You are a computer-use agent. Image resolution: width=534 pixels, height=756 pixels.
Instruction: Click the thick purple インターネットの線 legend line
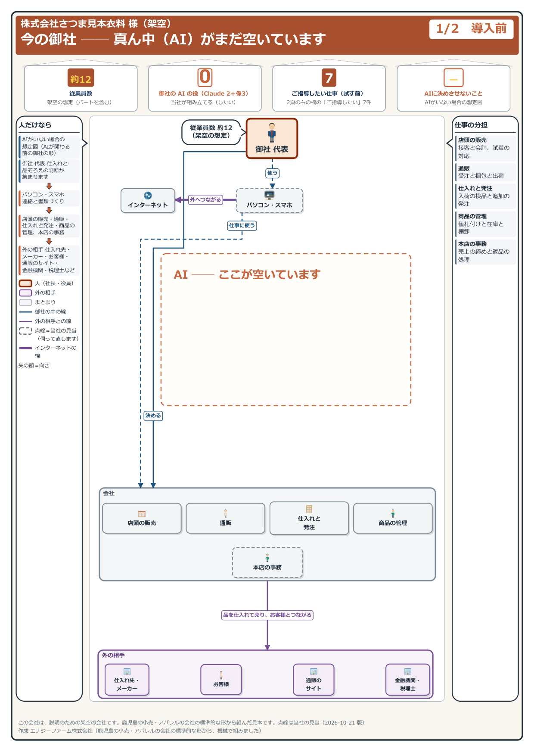click(x=26, y=348)
